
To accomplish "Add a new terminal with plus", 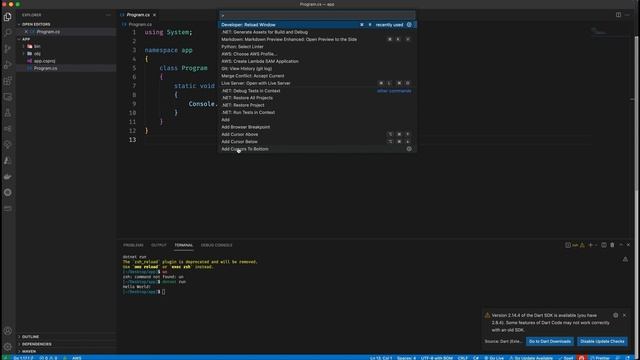I will (x=590, y=245).
